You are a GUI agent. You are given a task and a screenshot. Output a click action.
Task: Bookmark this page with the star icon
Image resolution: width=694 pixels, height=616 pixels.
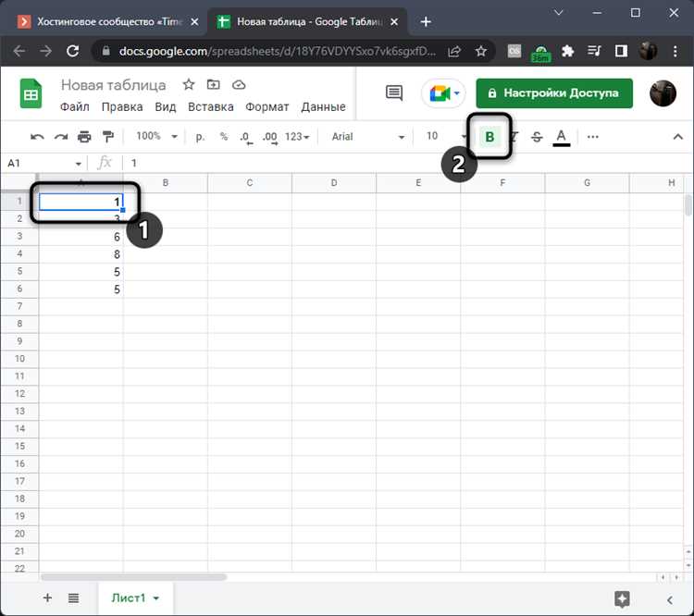click(x=481, y=52)
